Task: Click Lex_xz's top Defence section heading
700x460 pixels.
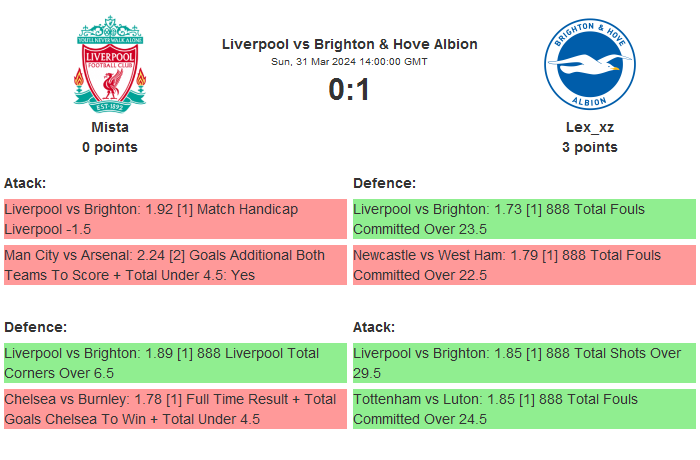Action: [384, 183]
